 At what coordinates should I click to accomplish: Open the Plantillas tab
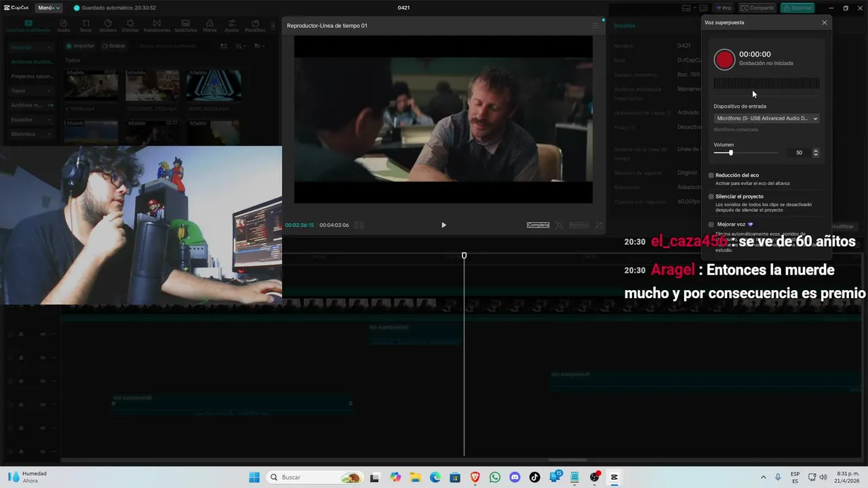(255, 26)
